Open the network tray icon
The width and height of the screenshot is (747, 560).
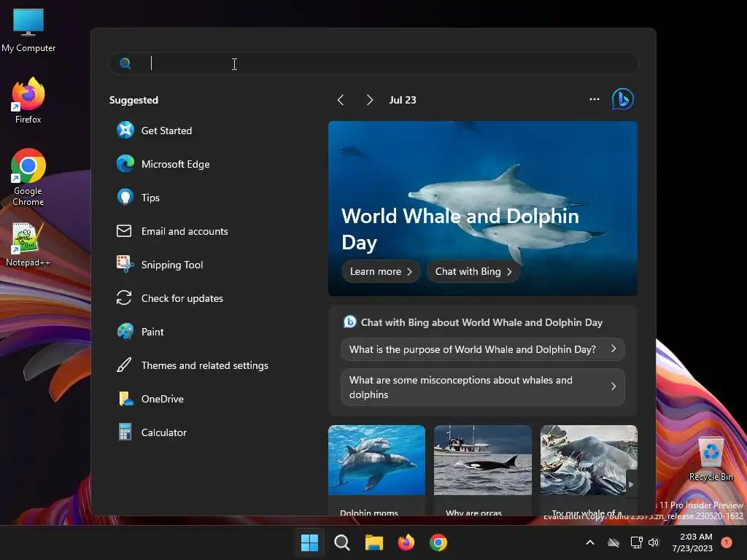pyautogui.click(x=636, y=542)
